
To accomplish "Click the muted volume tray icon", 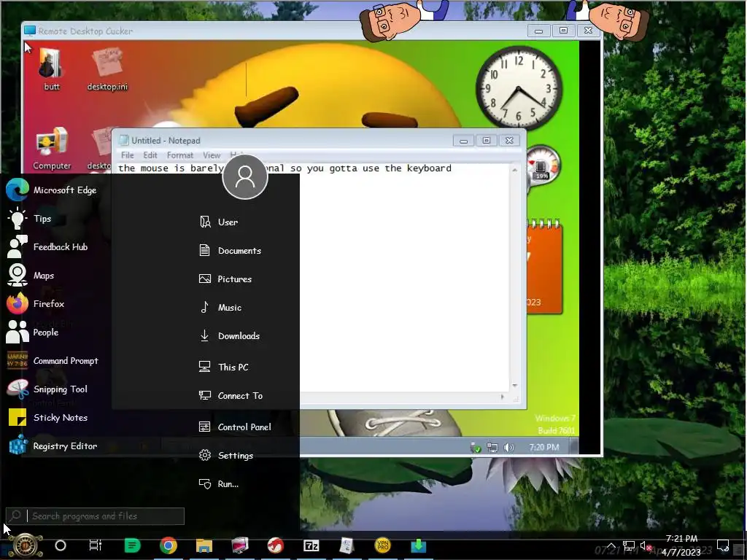I will tap(646, 545).
